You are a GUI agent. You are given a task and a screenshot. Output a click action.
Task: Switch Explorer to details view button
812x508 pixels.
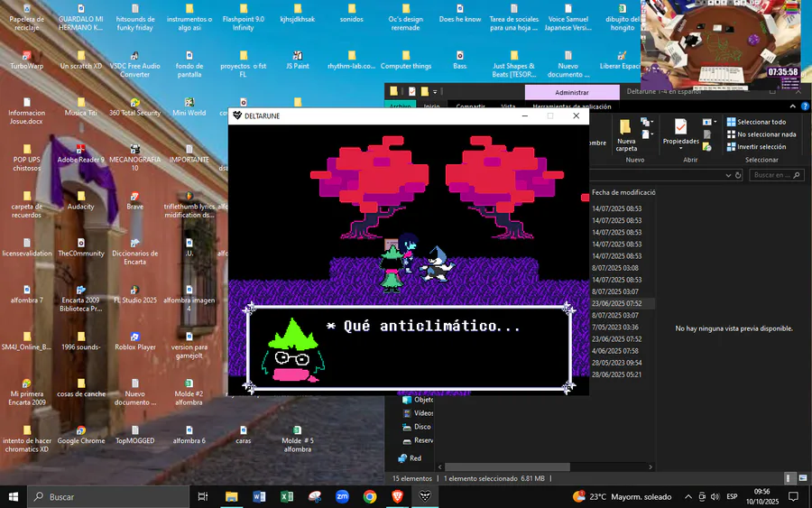[789, 478]
